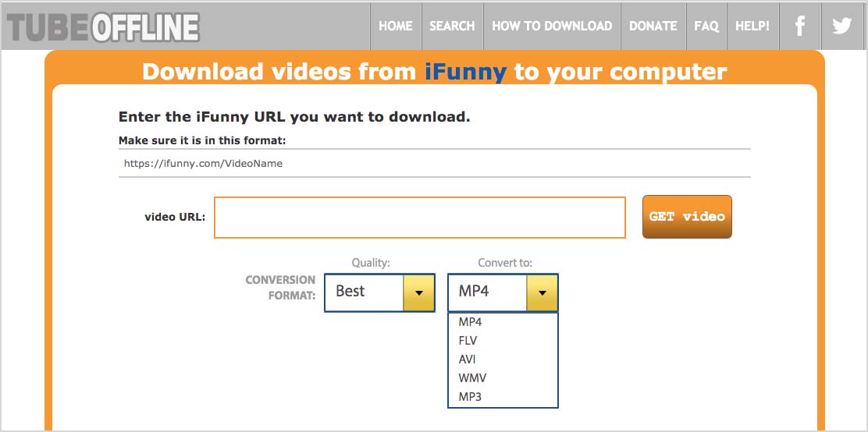Go to the HOME menu item

pos(395,26)
